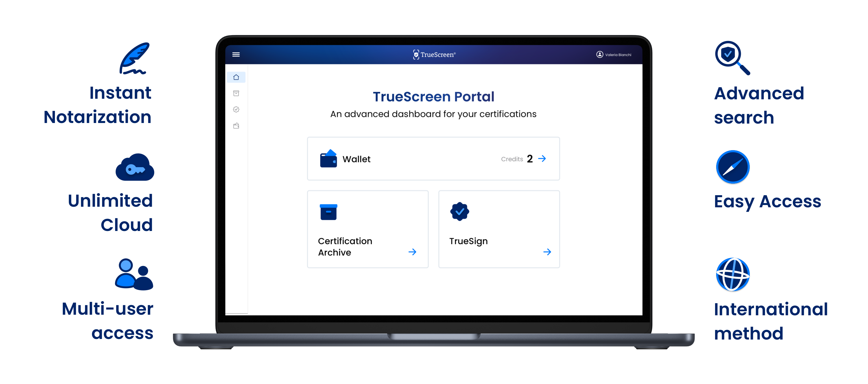The width and height of the screenshot is (868, 384).
Task: Select the highlighted Home item in the sidebar
Action: [236, 77]
